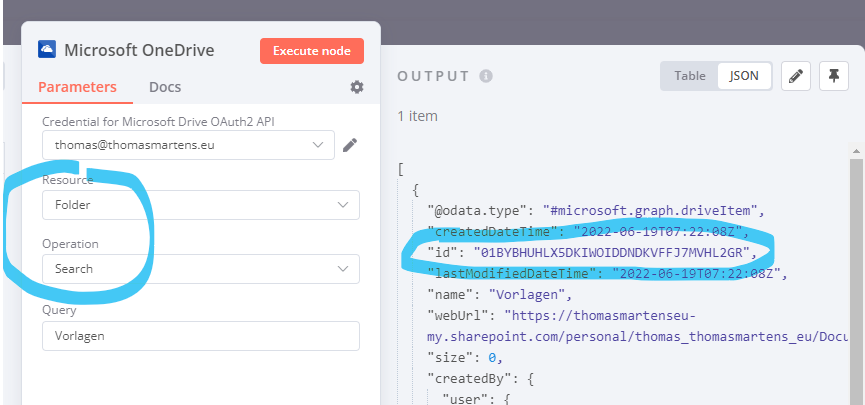865x405 pixels.
Task: Edit credential with pencil icon
Action: click(x=349, y=145)
